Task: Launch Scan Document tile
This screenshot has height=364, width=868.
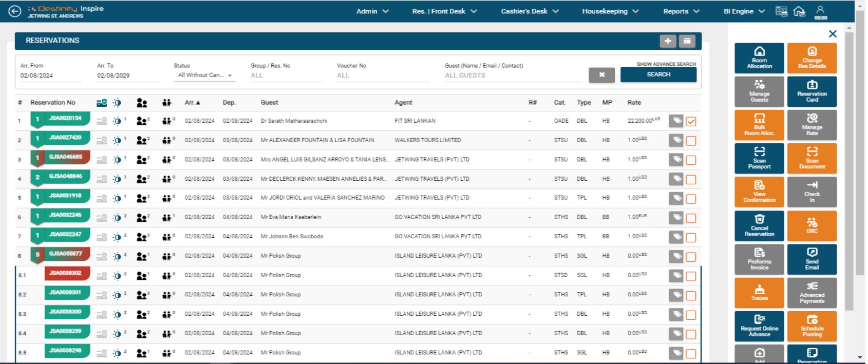Action: coord(812,159)
